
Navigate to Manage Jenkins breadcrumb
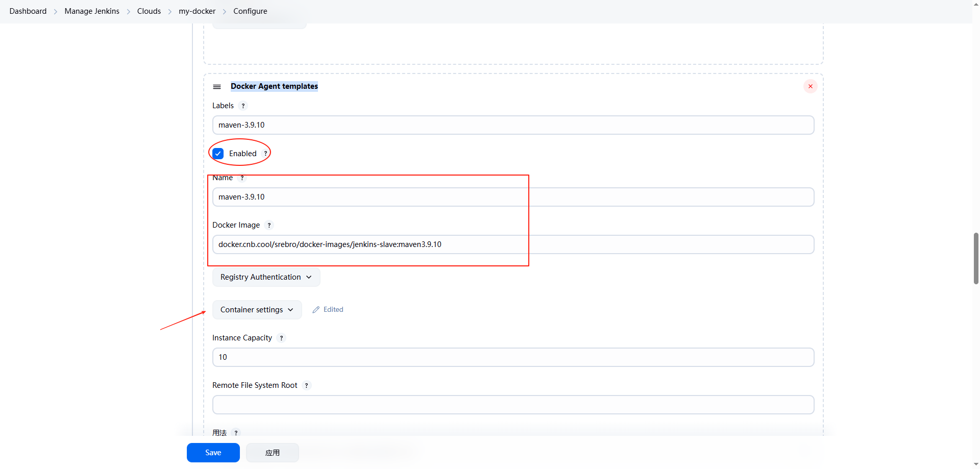(92, 11)
